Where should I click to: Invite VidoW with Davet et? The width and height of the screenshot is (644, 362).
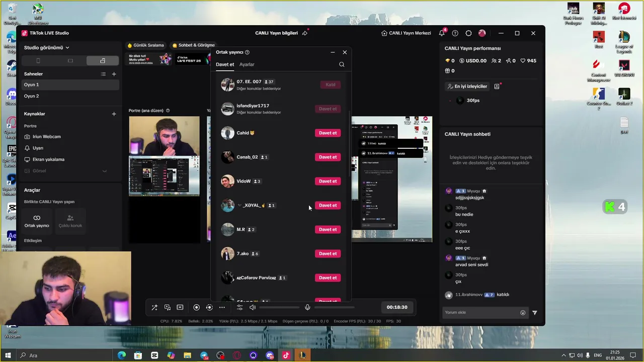point(328,181)
